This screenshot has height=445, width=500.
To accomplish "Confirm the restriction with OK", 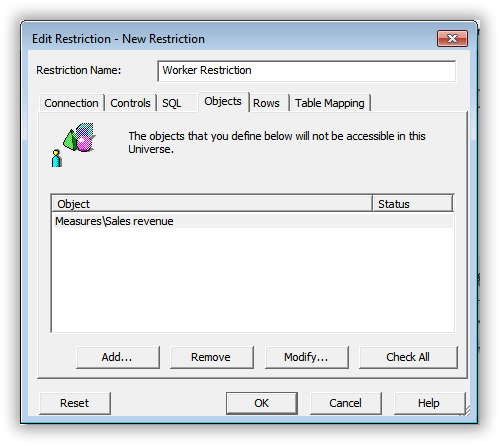I will (262, 403).
